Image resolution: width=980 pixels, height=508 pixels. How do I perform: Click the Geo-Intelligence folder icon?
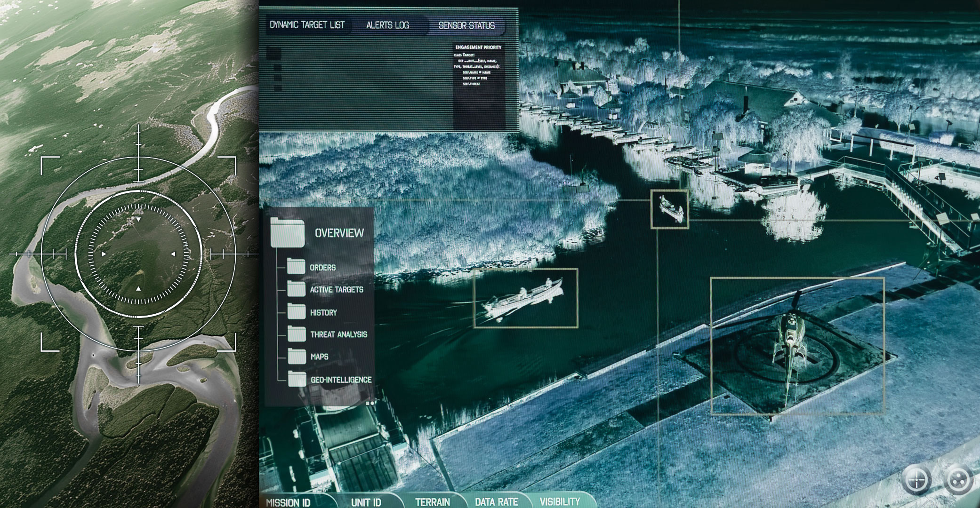pyautogui.click(x=297, y=379)
